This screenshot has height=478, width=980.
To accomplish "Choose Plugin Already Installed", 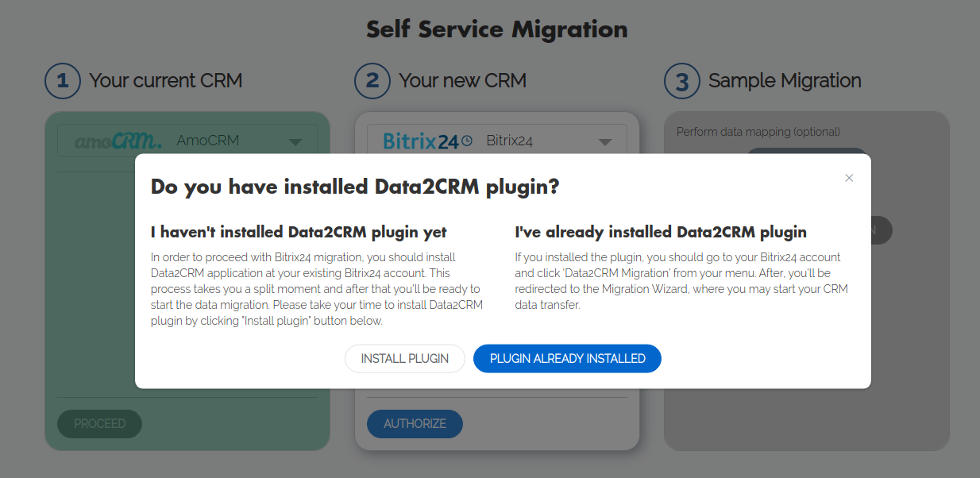I will point(567,359).
